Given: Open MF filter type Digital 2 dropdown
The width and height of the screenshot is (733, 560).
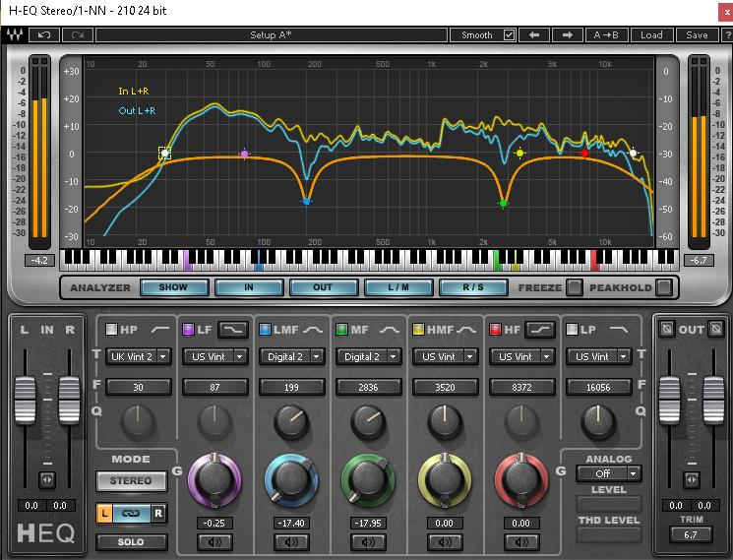Looking at the screenshot, I should point(368,356).
